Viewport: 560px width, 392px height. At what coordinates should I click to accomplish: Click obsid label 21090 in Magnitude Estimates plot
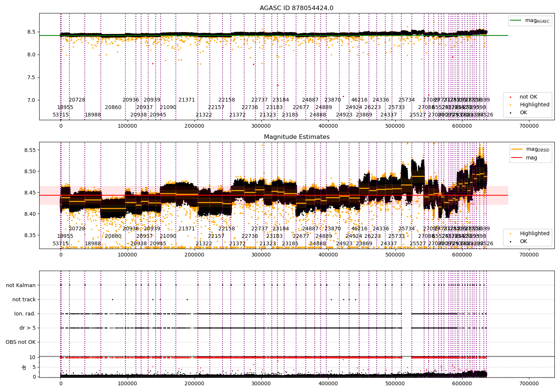168,236
